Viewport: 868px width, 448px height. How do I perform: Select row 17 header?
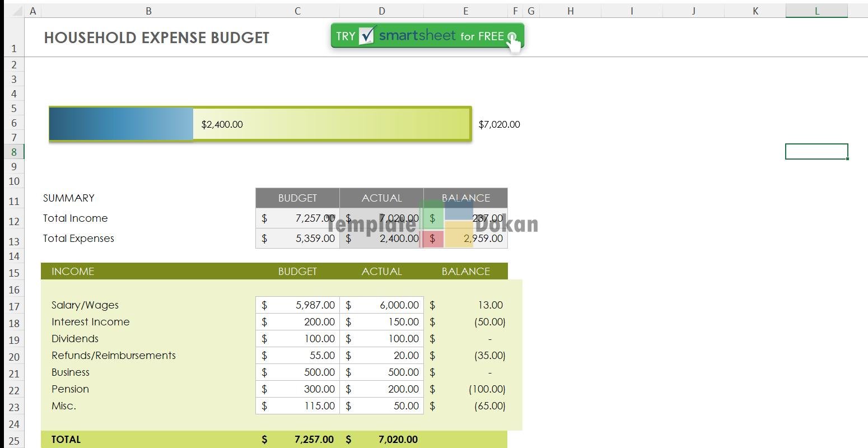14,306
